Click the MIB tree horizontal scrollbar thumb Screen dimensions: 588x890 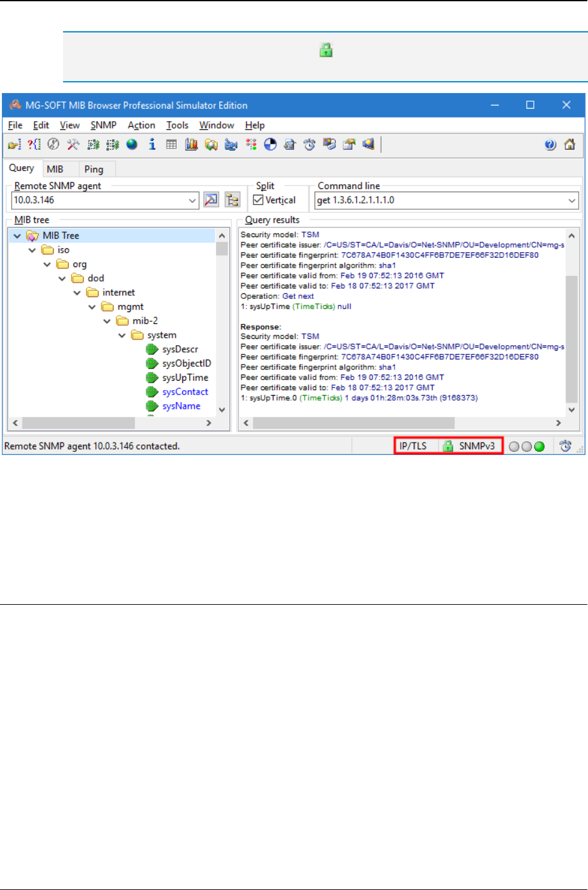point(78,423)
